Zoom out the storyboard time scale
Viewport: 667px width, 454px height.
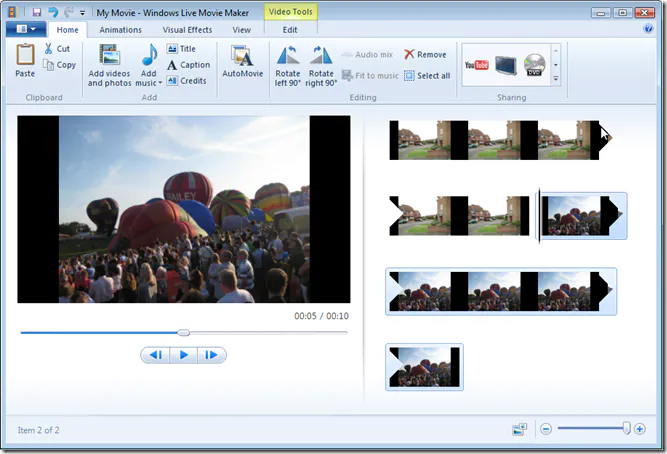546,429
